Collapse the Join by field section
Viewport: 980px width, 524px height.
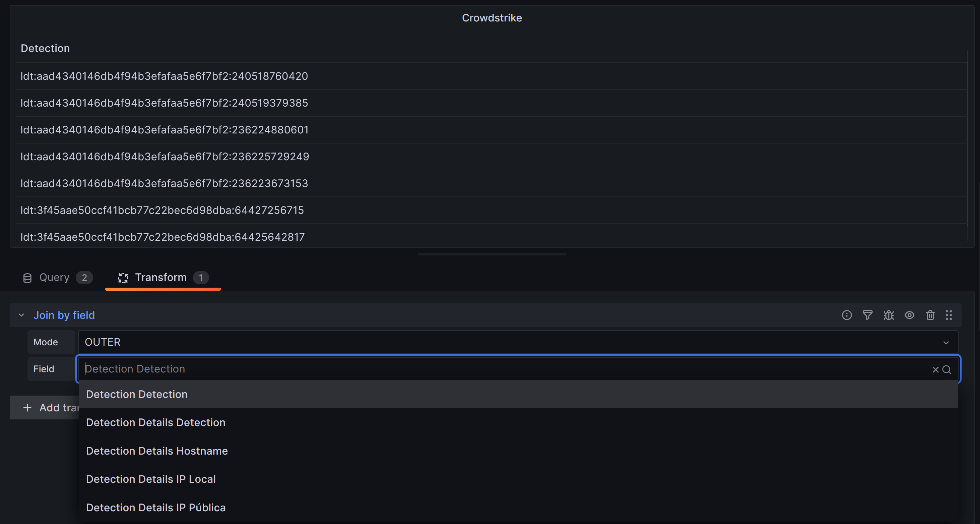21,315
